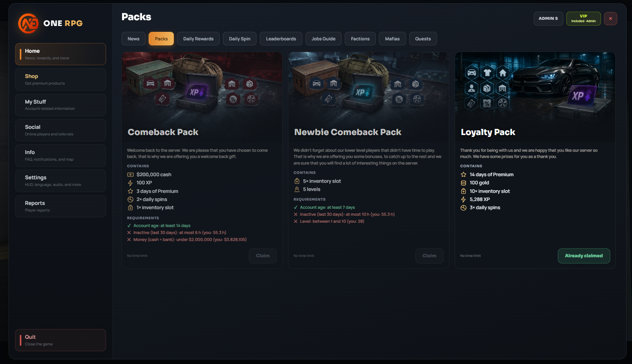Open My Stuff in the sidebar
Image resolution: width=632 pixels, height=364 pixels.
[61, 105]
